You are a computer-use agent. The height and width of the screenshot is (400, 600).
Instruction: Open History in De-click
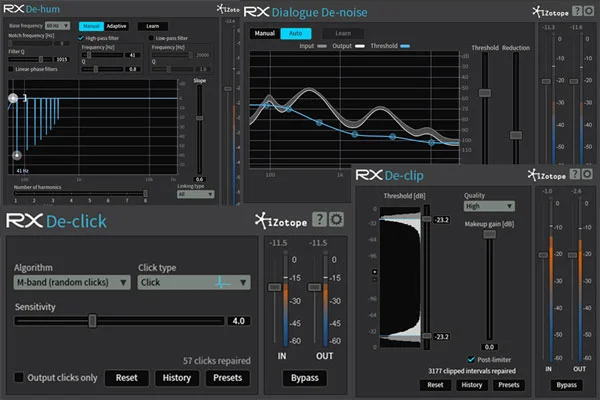click(x=177, y=378)
